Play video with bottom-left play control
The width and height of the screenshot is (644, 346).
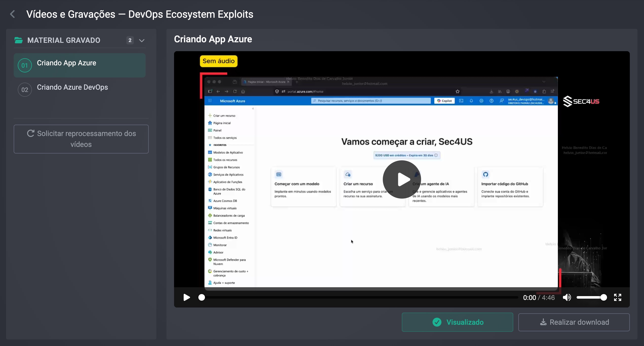coord(187,297)
